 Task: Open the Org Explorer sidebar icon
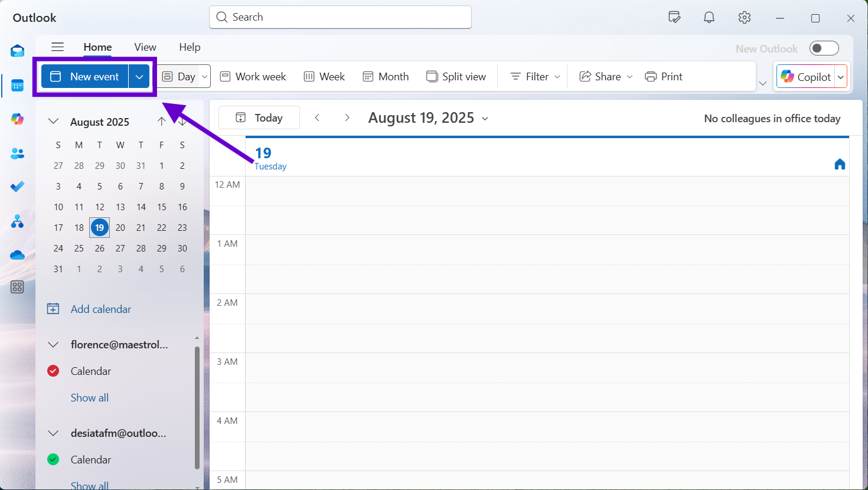point(17,221)
